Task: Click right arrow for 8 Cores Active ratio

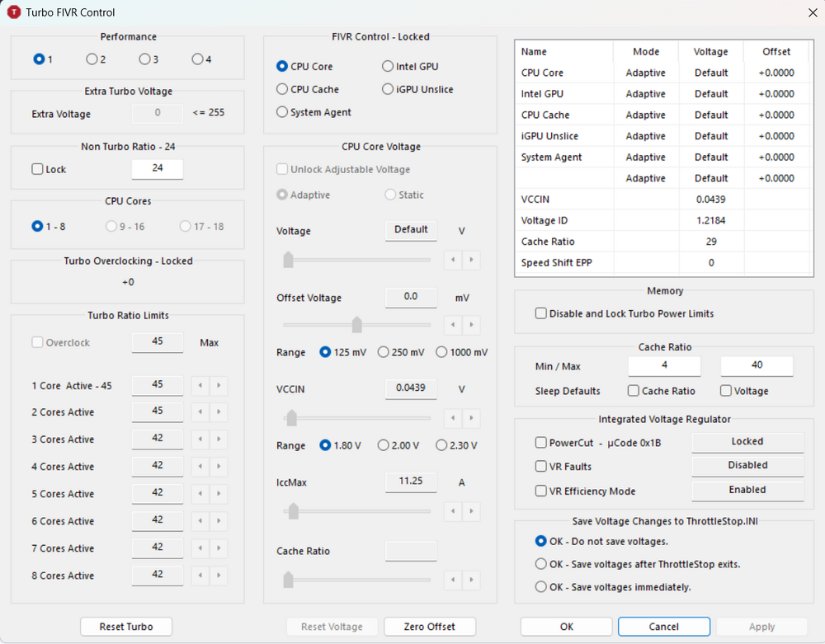Action: (x=219, y=576)
